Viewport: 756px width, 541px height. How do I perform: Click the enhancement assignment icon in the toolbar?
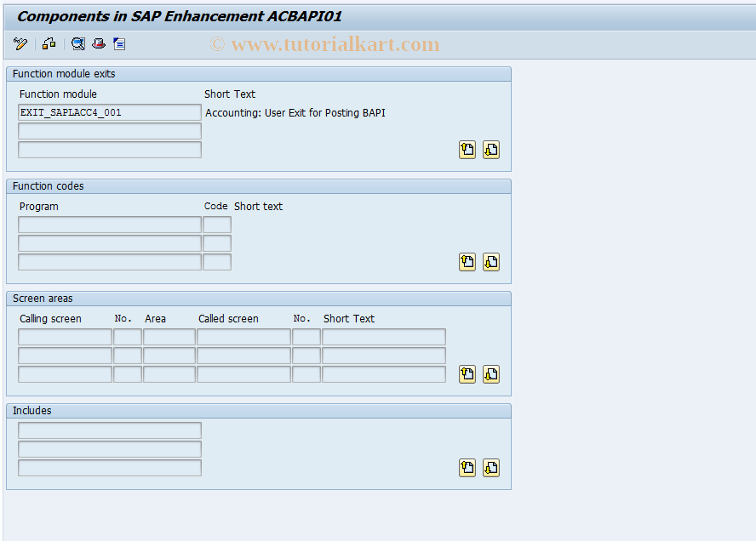[x=49, y=43]
